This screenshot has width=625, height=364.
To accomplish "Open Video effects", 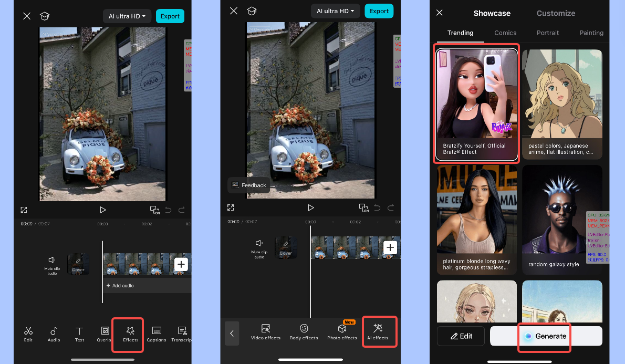I will [266, 332].
